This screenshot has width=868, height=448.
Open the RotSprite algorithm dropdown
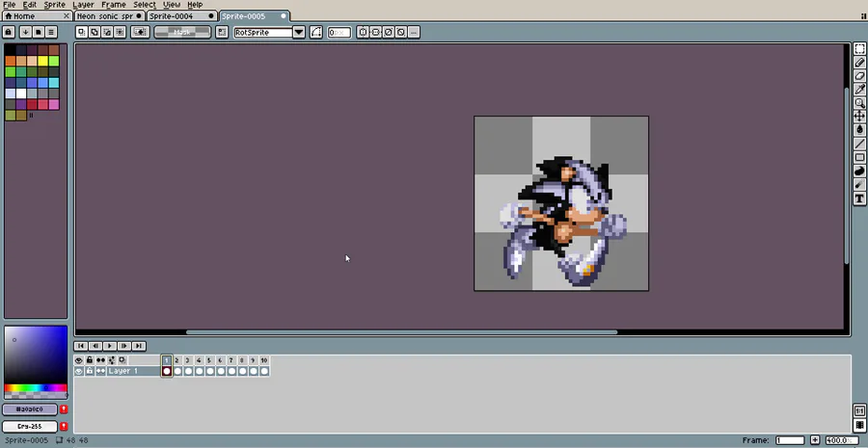click(299, 32)
